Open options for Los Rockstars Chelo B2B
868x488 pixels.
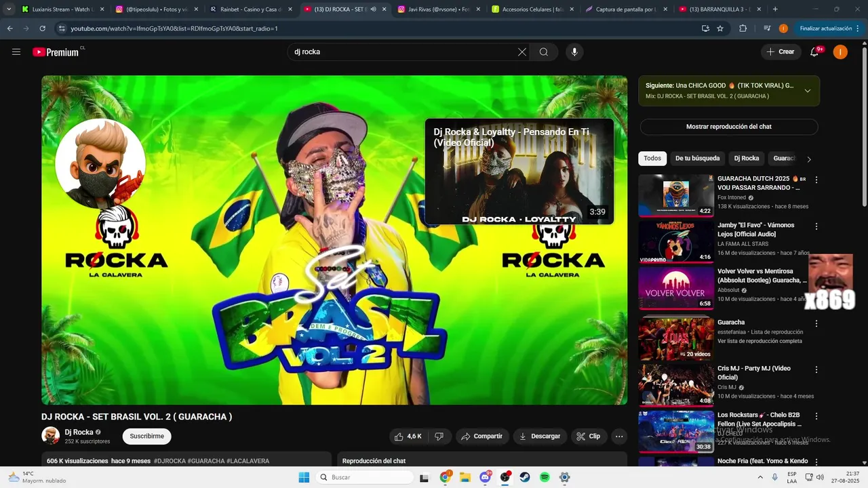[816, 415]
